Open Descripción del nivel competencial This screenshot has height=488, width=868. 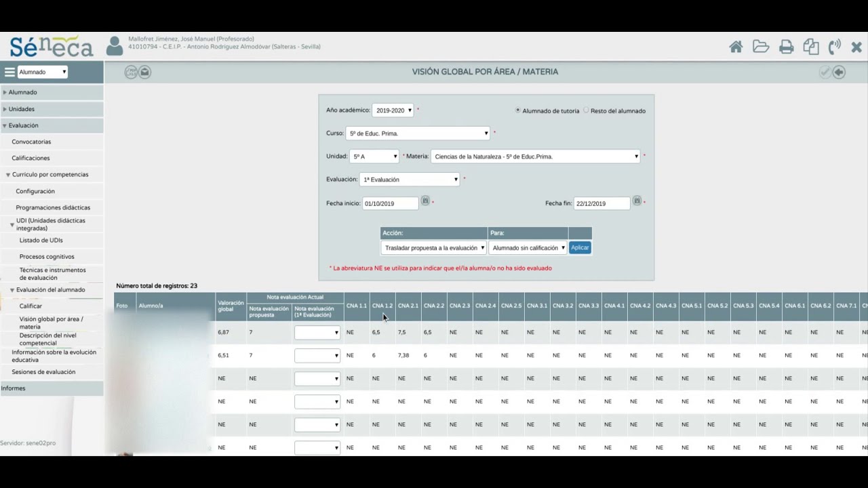pyautogui.click(x=47, y=339)
